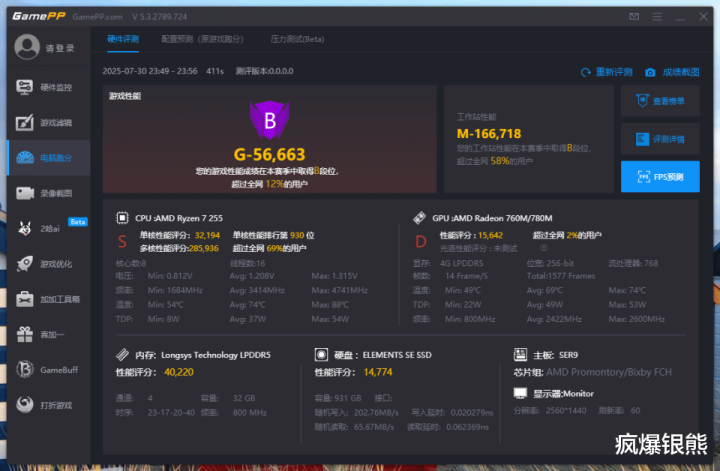Click the 重新评测 link text
The width and height of the screenshot is (720, 471).
[x=614, y=72]
